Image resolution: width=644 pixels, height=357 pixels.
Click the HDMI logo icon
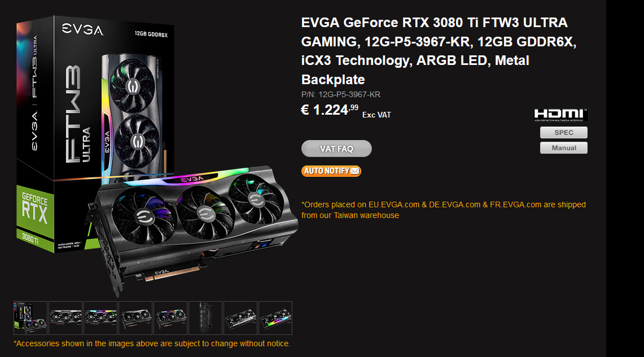click(x=560, y=115)
